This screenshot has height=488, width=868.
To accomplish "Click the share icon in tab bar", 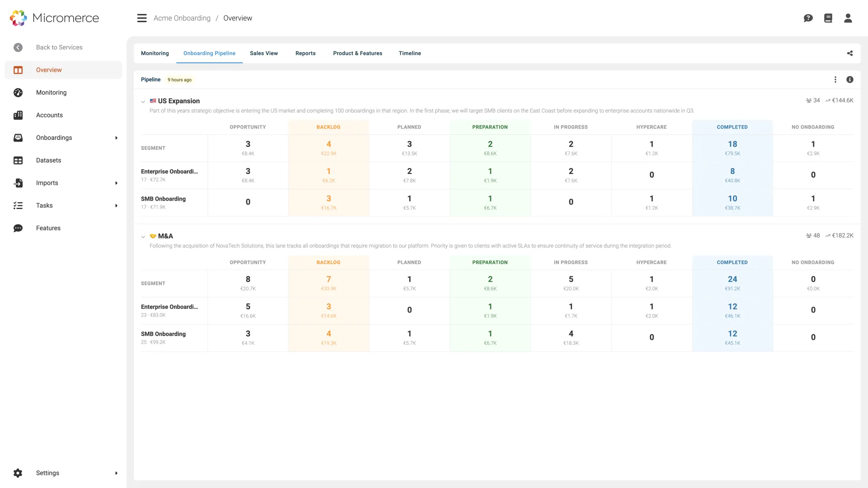I will [x=850, y=53].
